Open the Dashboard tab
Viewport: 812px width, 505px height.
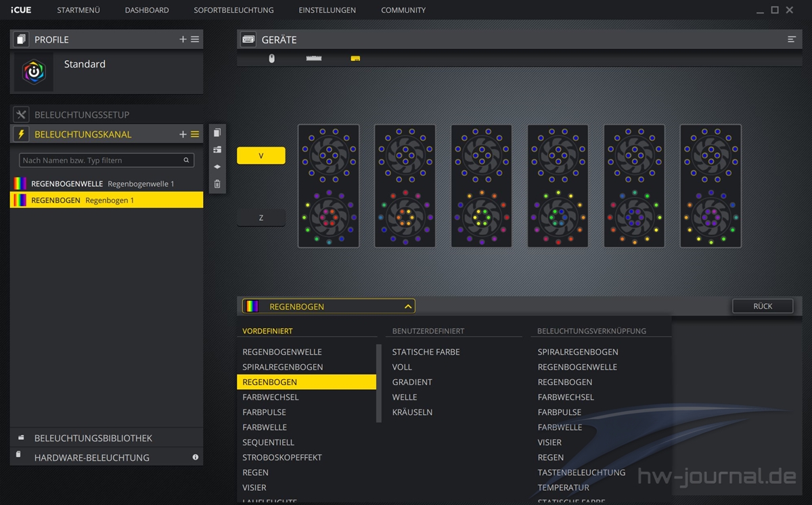(x=147, y=10)
